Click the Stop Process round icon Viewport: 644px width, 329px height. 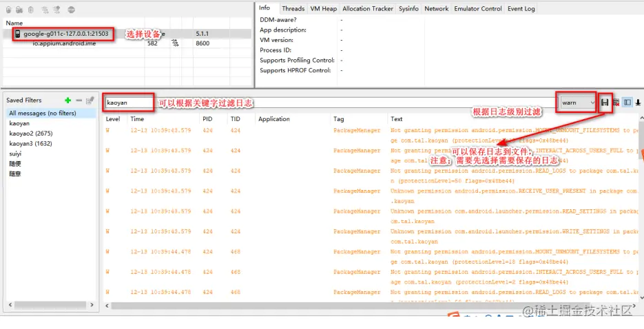(x=71, y=10)
